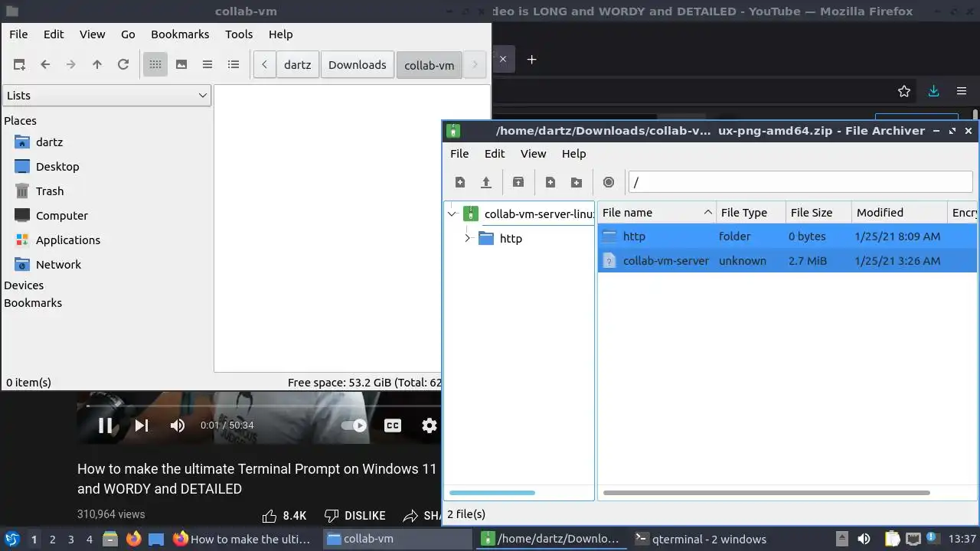Open the volume control in the system tray
Screen dimensions: 980x551
pyautogui.click(x=864, y=539)
